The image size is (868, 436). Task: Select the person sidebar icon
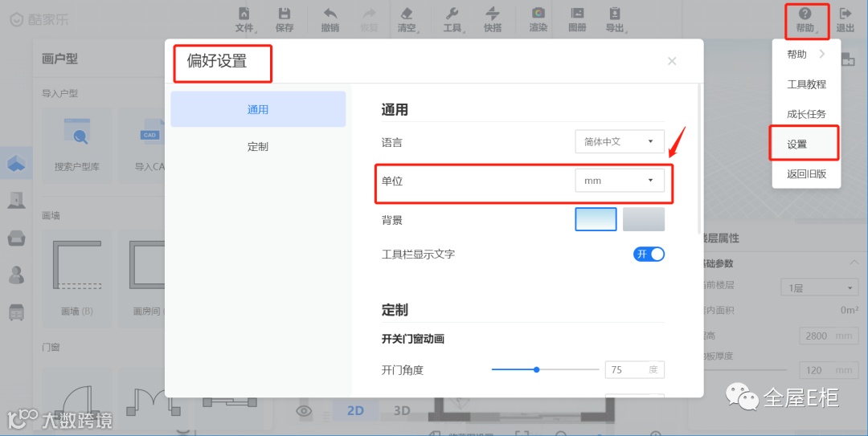click(x=16, y=275)
